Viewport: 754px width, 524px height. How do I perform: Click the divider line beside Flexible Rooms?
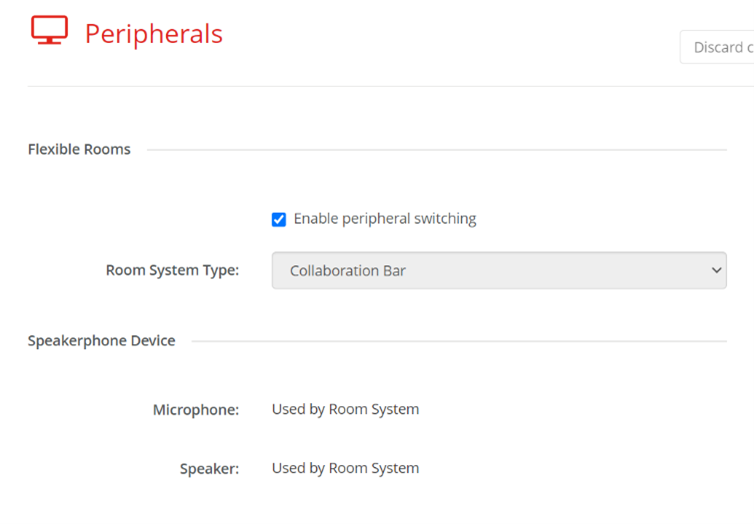coord(436,150)
